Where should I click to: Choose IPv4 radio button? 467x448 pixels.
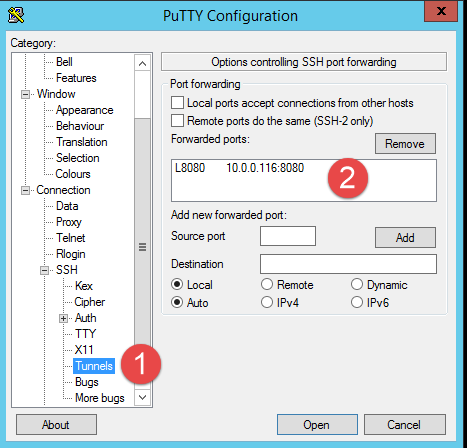(267, 303)
